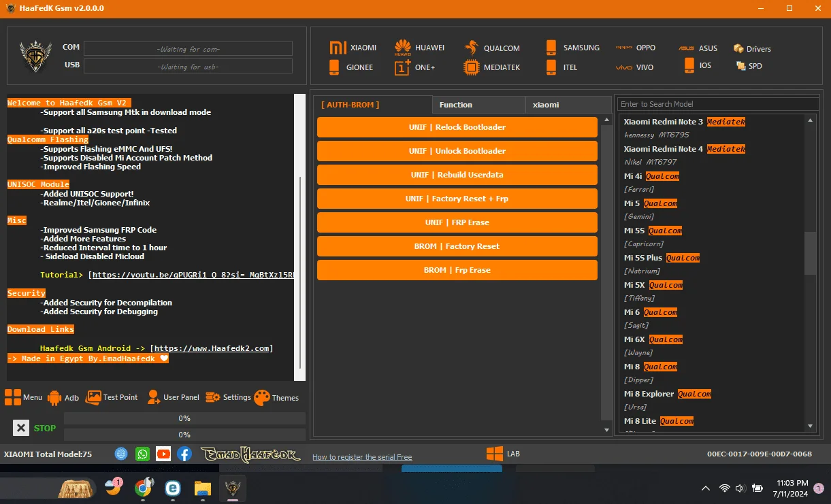
Task: Open the LAB Windows icon
Action: click(494, 454)
